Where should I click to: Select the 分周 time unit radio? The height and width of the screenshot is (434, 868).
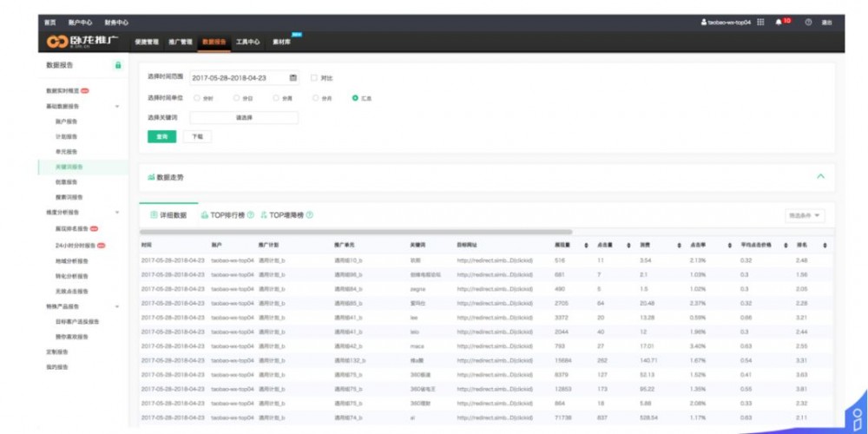pyautogui.click(x=276, y=98)
